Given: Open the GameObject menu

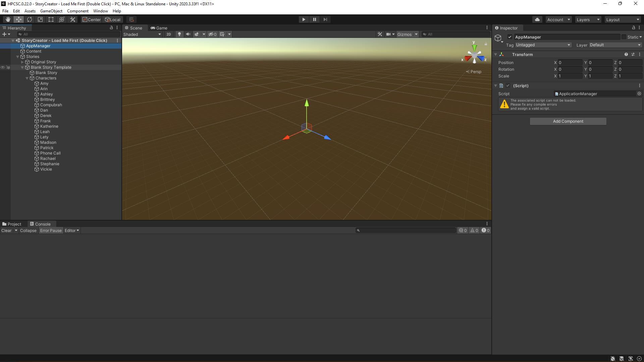Looking at the screenshot, I should (51, 11).
